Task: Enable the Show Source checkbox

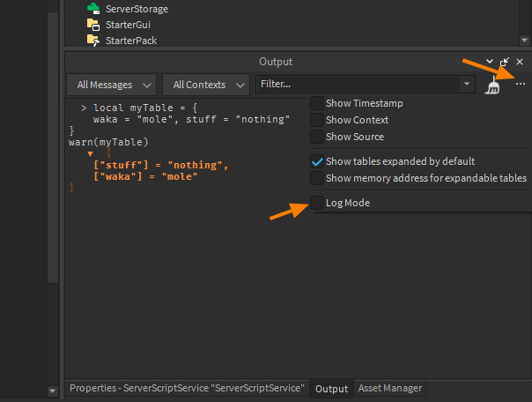Action: pyautogui.click(x=317, y=137)
